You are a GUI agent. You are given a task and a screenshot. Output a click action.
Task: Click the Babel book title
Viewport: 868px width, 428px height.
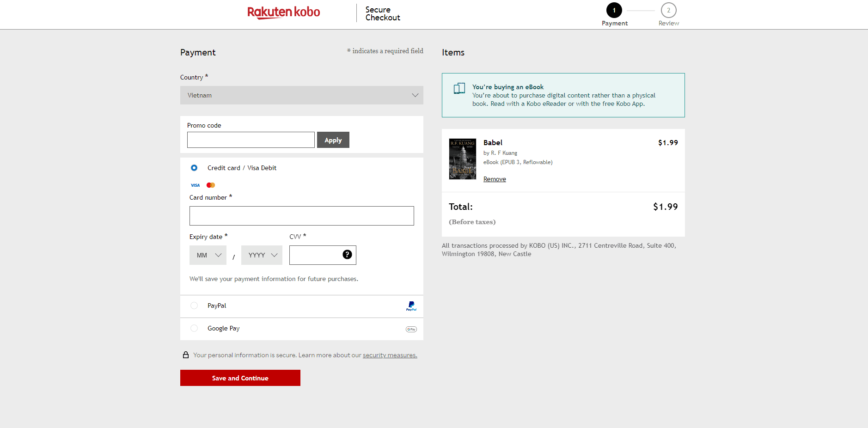(x=493, y=143)
